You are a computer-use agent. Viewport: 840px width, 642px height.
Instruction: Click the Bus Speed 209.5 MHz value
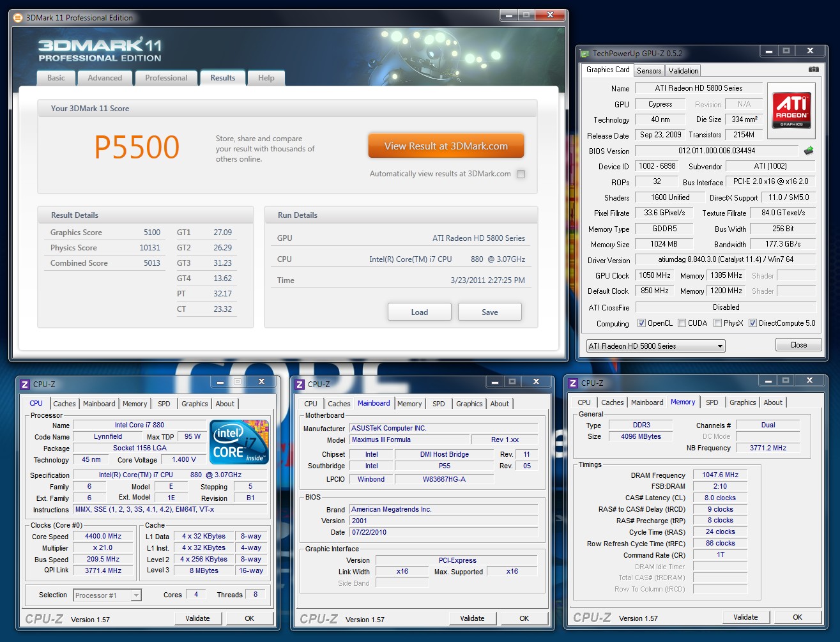click(x=103, y=560)
